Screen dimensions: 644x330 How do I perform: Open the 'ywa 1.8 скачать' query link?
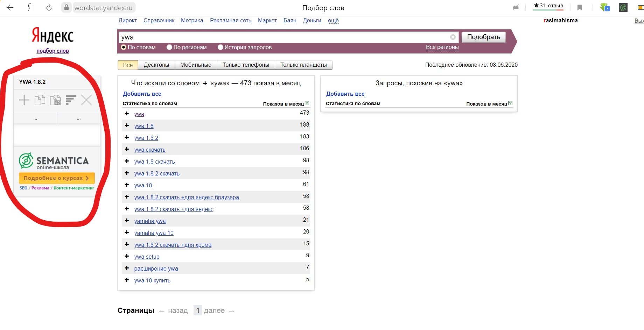coord(154,162)
